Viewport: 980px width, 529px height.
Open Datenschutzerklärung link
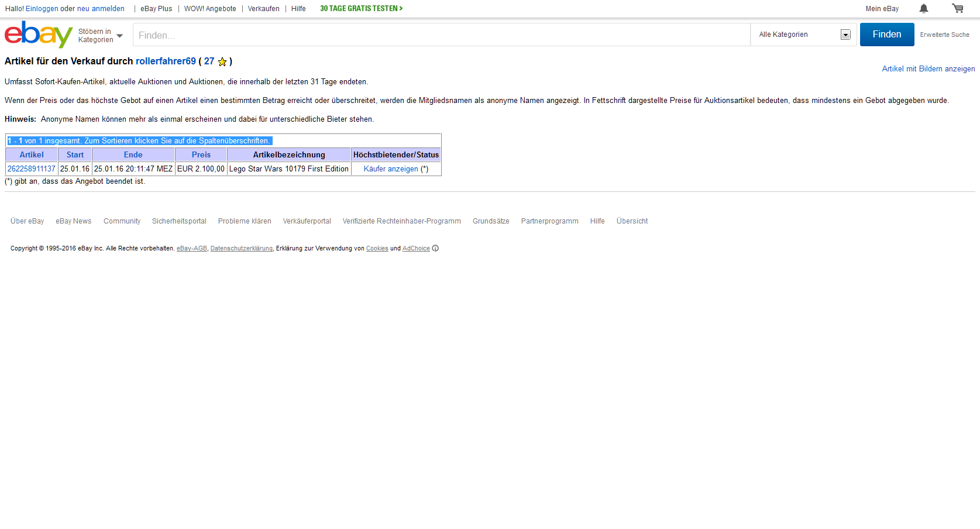click(242, 249)
